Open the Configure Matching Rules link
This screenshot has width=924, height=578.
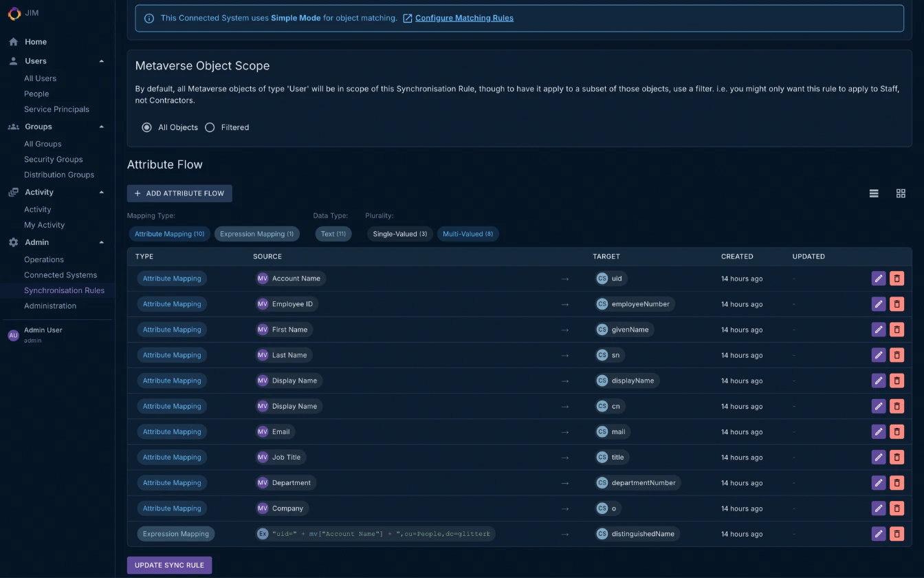tap(464, 18)
